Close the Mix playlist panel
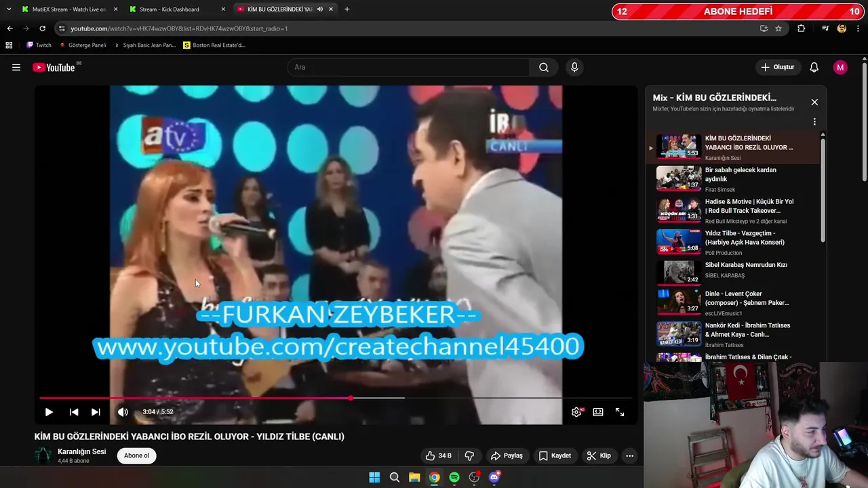Screen dimensions: 868x488 pyautogui.click(x=814, y=102)
